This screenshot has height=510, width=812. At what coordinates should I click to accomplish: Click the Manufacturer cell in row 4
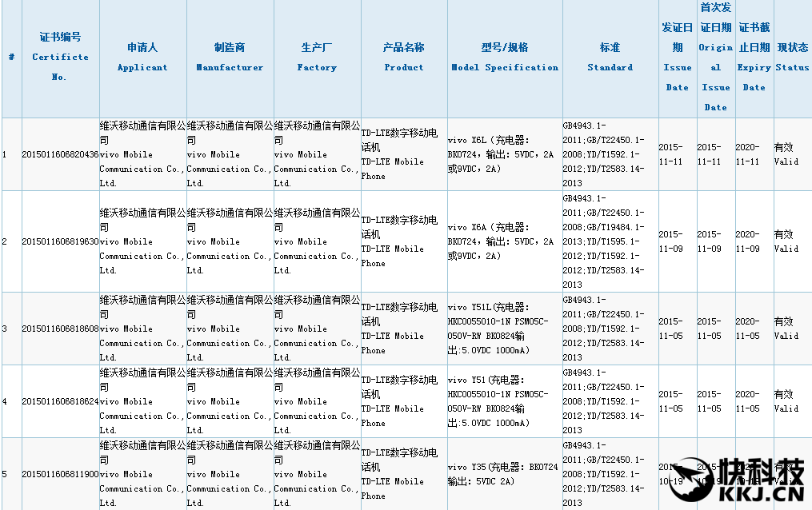230,401
